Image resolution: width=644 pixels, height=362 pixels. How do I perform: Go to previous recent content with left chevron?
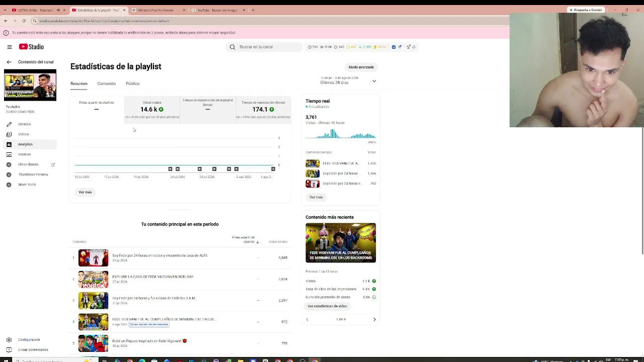(x=307, y=319)
